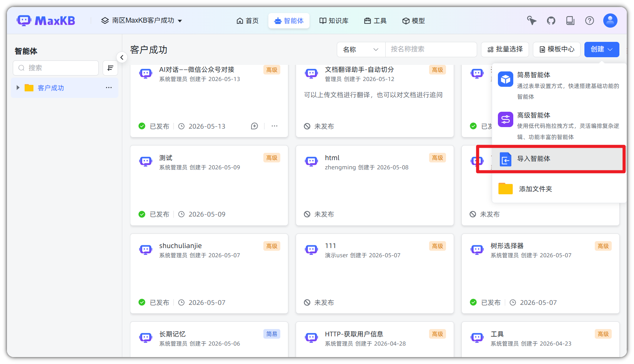Click the robot icon of 测试 agent
634x364 pixels.
click(146, 161)
